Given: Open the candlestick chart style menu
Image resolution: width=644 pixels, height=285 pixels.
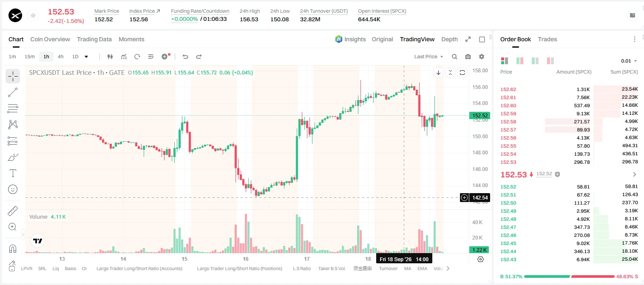Looking at the screenshot, I should pyautogui.click(x=110, y=57).
